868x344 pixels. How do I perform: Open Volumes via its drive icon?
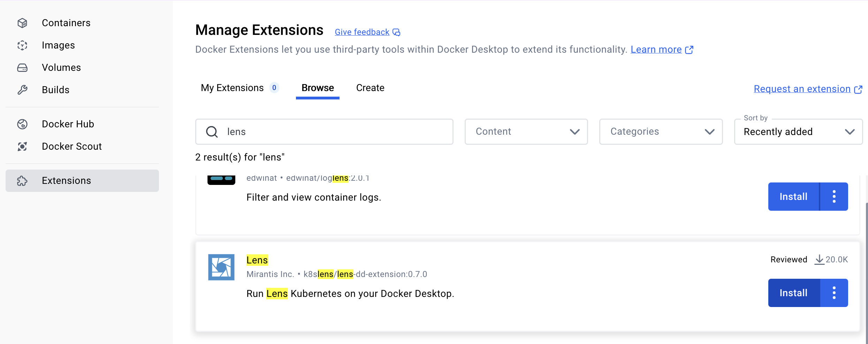pos(22,68)
